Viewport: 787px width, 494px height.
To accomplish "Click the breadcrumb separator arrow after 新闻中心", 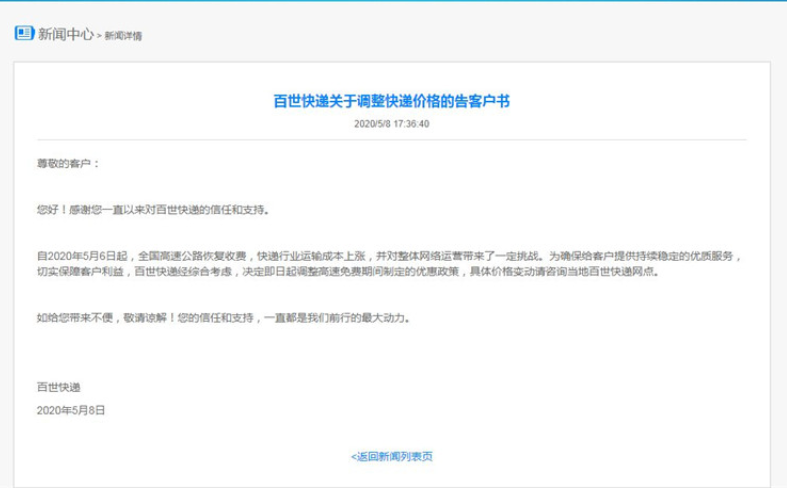I will point(100,36).
